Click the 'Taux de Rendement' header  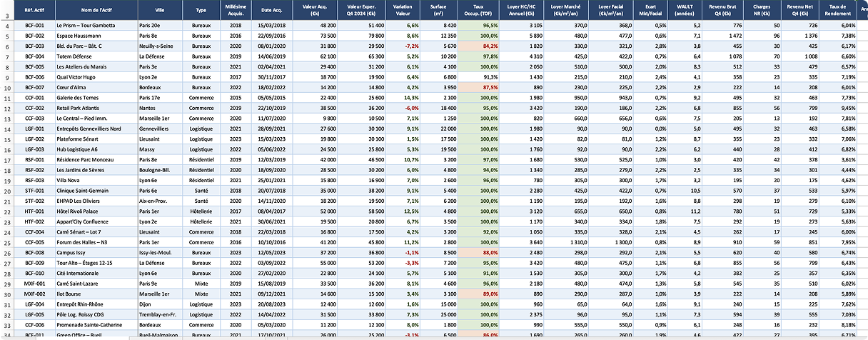[x=839, y=10]
